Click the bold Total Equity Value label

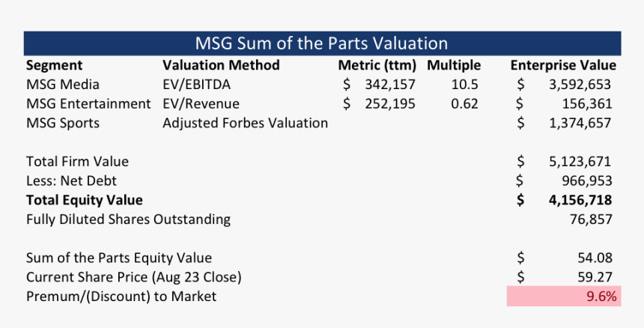coord(84,200)
